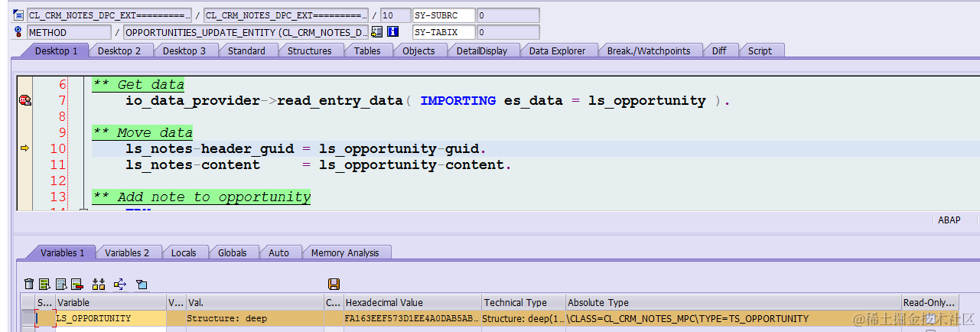Click the SY-SUBRC value field

pyautogui.click(x=508, y=15)
